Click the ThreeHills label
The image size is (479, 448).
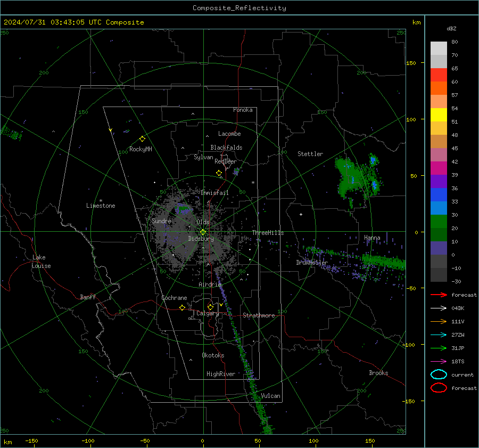(x=268, y=233)
